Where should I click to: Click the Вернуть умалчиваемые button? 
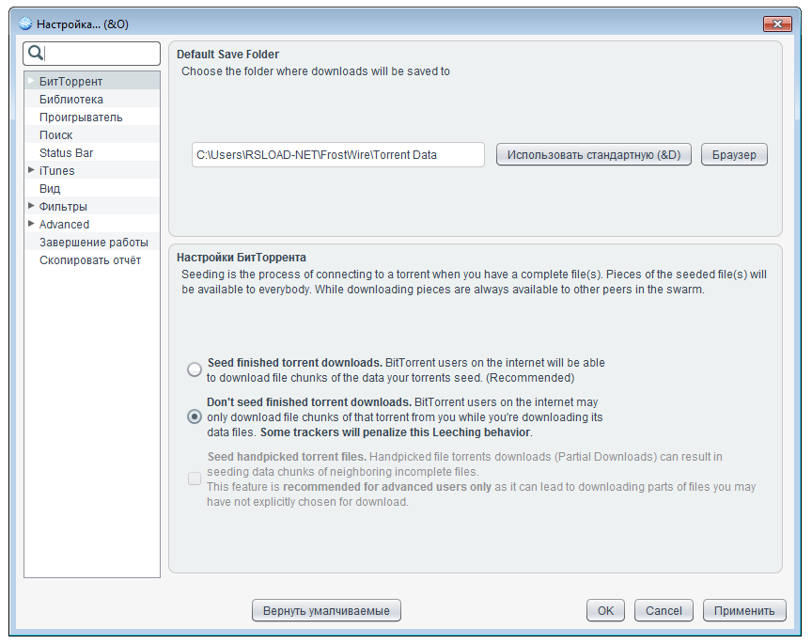326,610
